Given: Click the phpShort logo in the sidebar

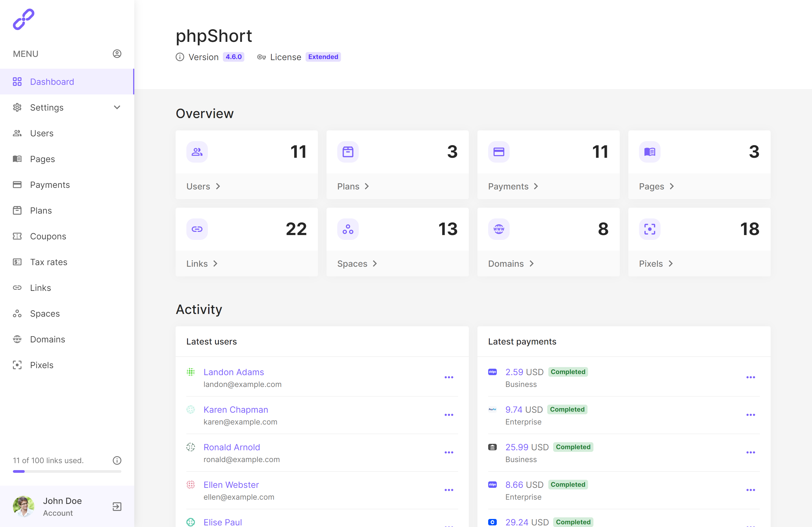Looking at the screenshot, I should click(24, 19).
